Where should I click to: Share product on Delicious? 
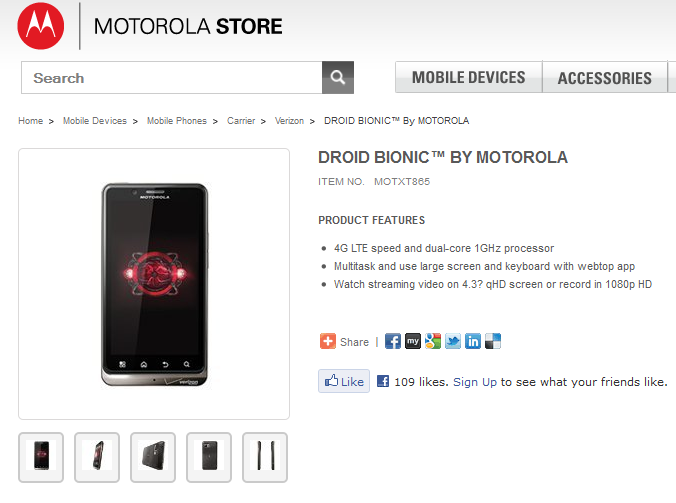pos(492,341)
